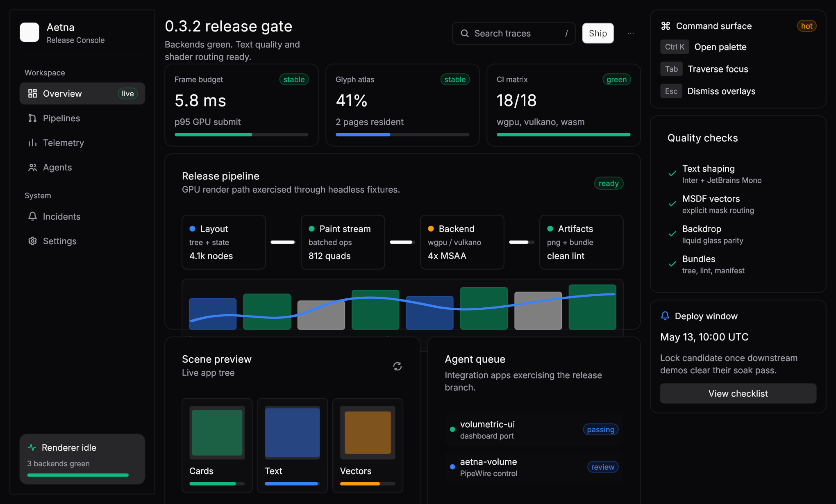The width and height of the screenshot is (836, 504).
Task: Select the Cards scene thumbnail
Action: [217, 432]
